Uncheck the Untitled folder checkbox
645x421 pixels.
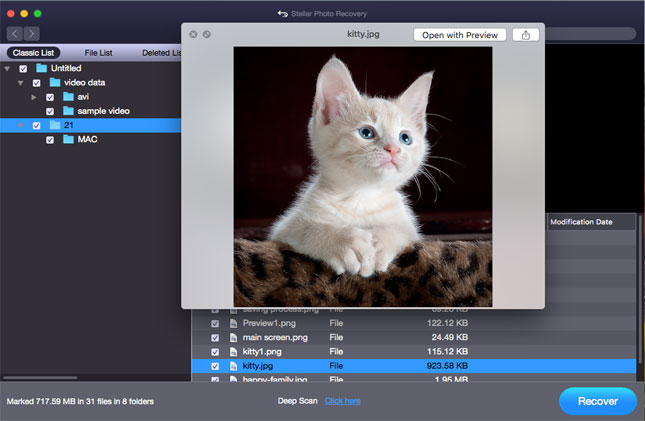pos(23,69)
